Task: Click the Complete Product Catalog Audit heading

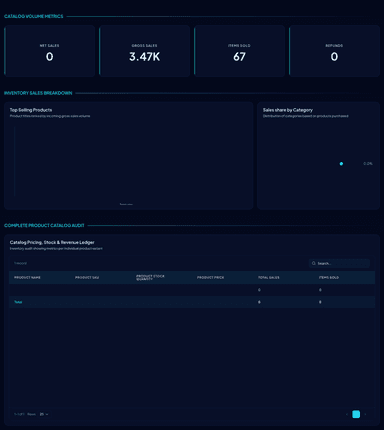Action: [x=44, y=225]
